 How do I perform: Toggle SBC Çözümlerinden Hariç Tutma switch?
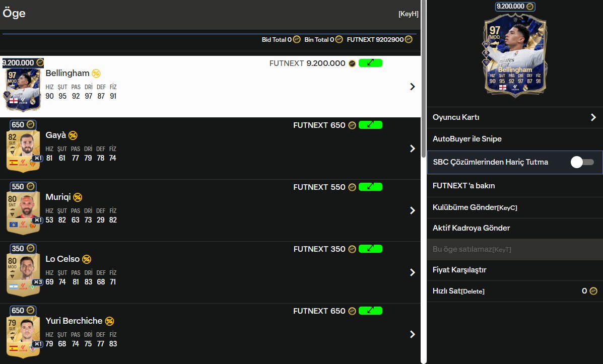tap(582, 162)
